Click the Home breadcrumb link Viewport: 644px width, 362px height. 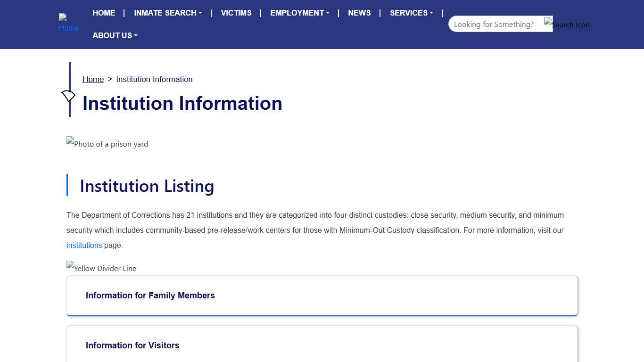coord(93,79)
